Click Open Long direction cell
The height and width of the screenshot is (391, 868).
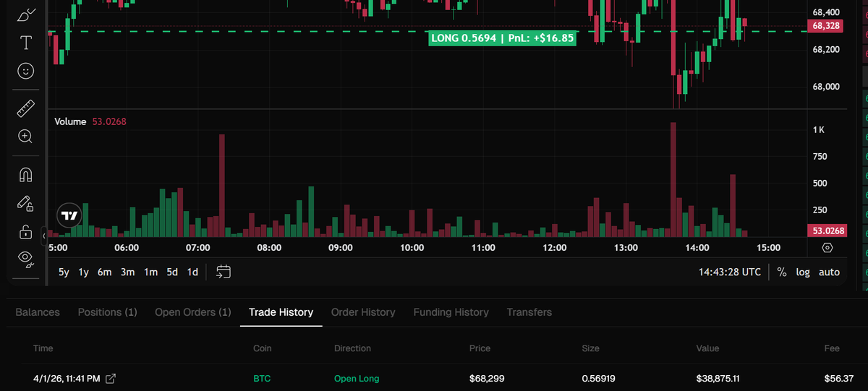[x=357, y=378]
